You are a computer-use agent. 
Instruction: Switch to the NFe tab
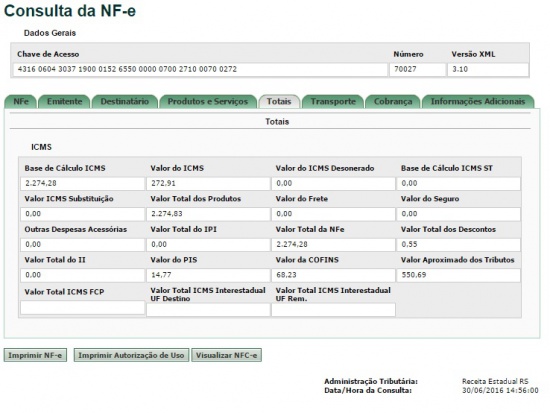coord(21,101)
